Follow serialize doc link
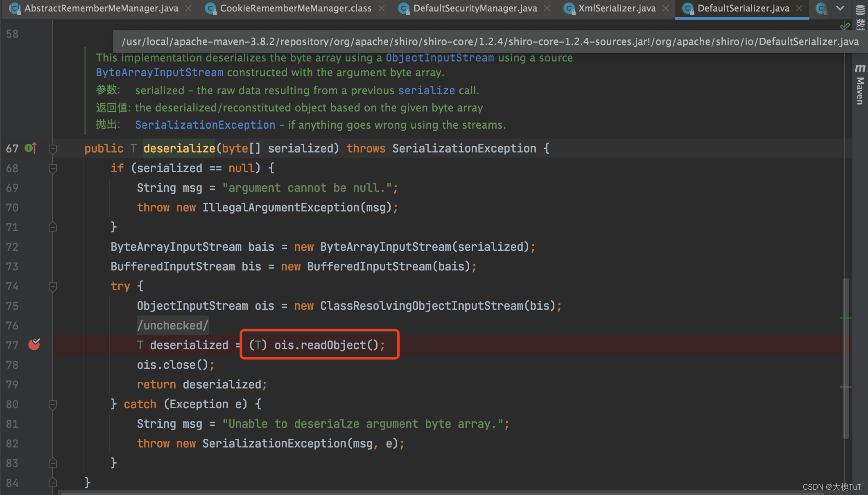 click(426, 91)
